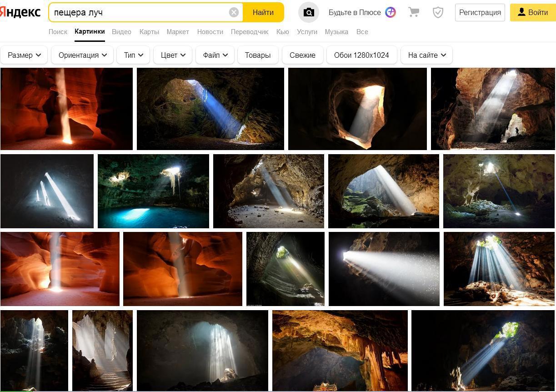
Task: Go to the Карты tab
Action: 149,32
